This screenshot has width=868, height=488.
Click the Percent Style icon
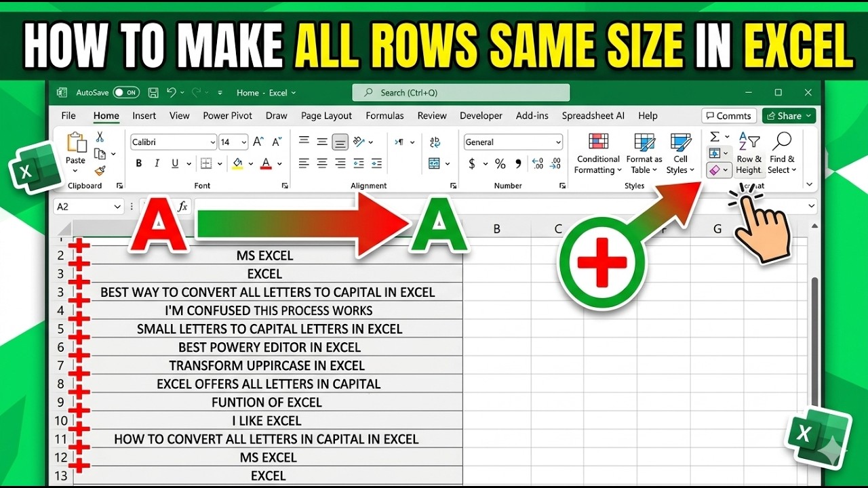500,163
